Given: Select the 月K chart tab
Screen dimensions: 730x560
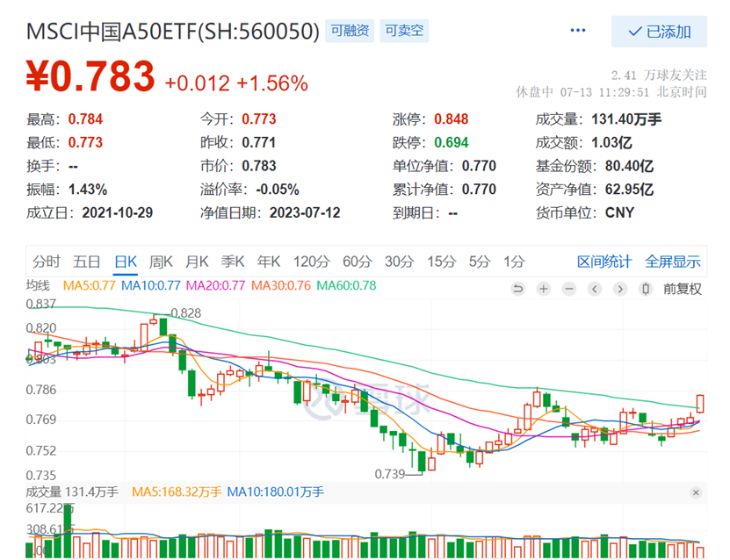Looking at the screenshot, I should pos(197,262).
